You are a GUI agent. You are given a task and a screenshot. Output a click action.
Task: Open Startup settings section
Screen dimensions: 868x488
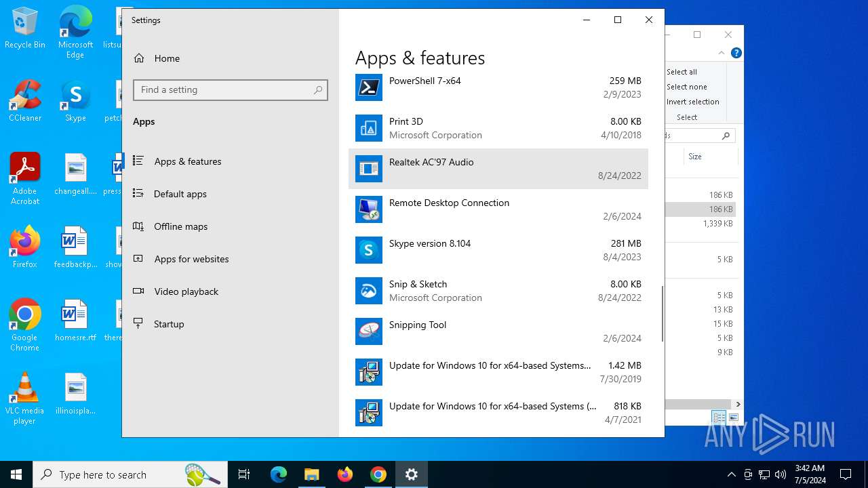tap(231, 324)
